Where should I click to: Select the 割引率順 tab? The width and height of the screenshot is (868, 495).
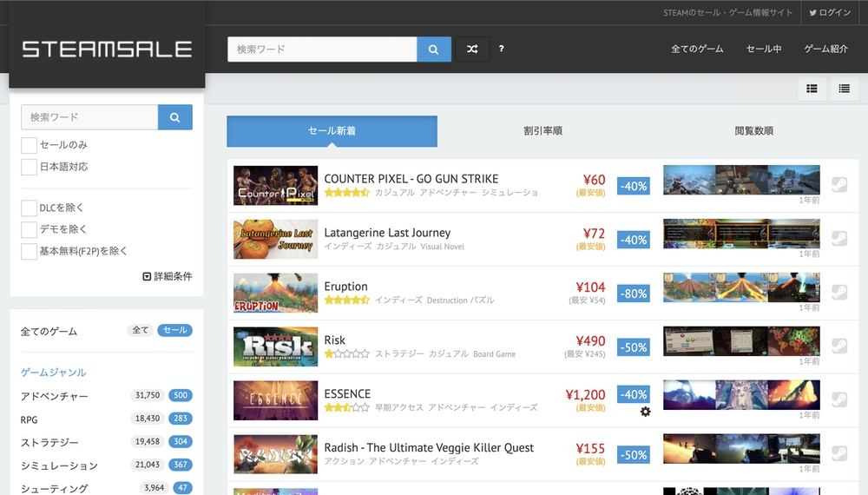coord(542,131)
